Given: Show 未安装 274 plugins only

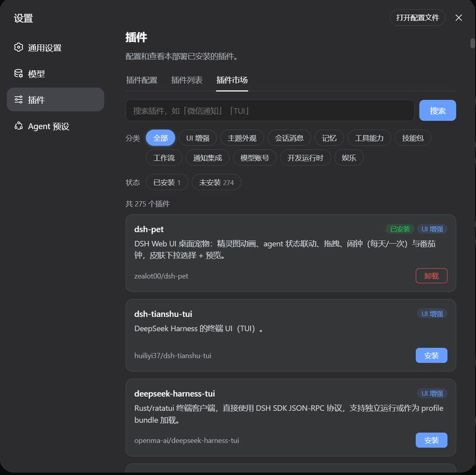Looking at the screenshot, I should (216, 182).
